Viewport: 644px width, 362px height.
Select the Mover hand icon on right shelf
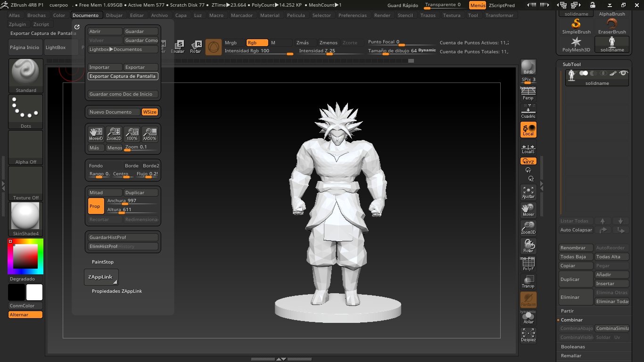click(528, 210)
